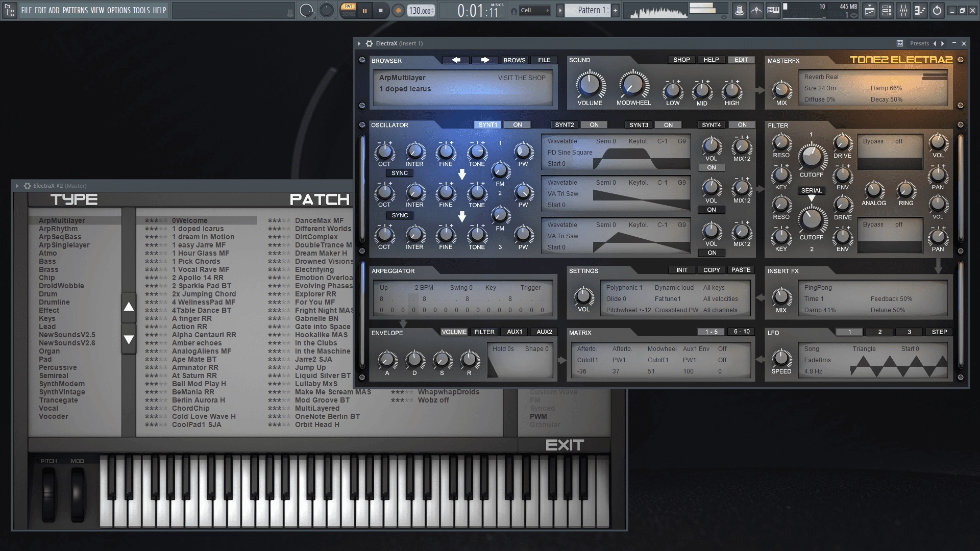
Task: Switch to the SYNT2 tab
Action: [565, 125]
